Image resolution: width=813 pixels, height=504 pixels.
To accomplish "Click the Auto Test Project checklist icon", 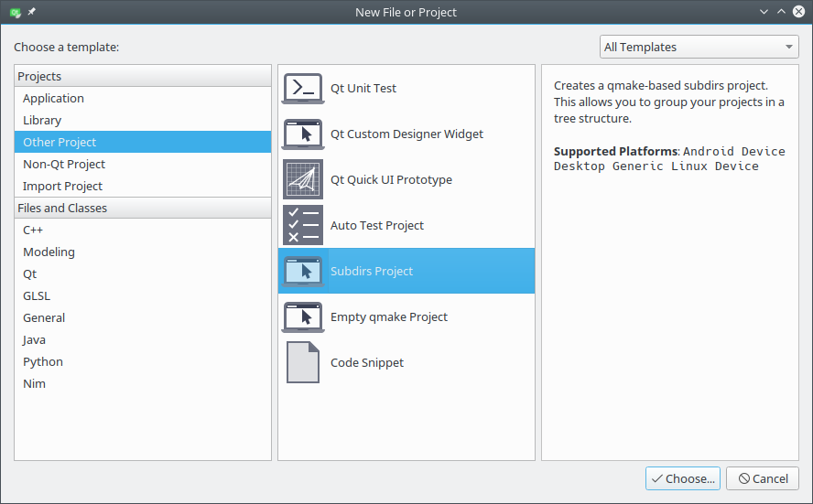I will pyautogui.click(x=303, y=225).
